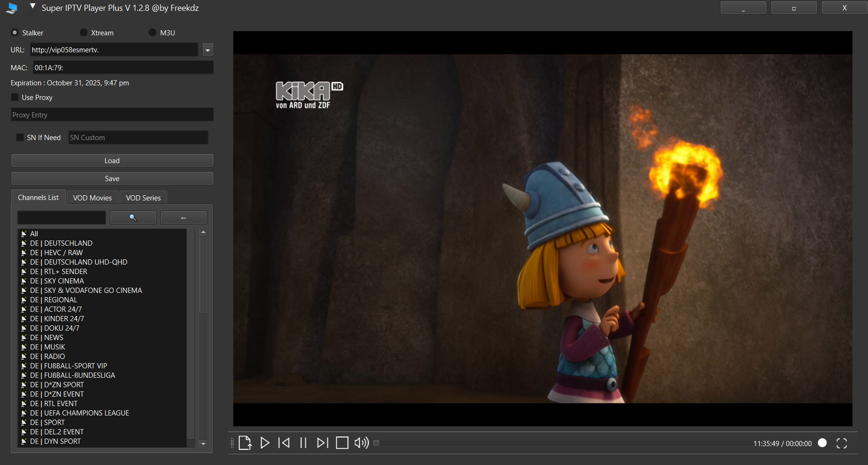868x465 pixels.
Task: Tick the SN If Need checkbox
Action: tap(20, 137)
